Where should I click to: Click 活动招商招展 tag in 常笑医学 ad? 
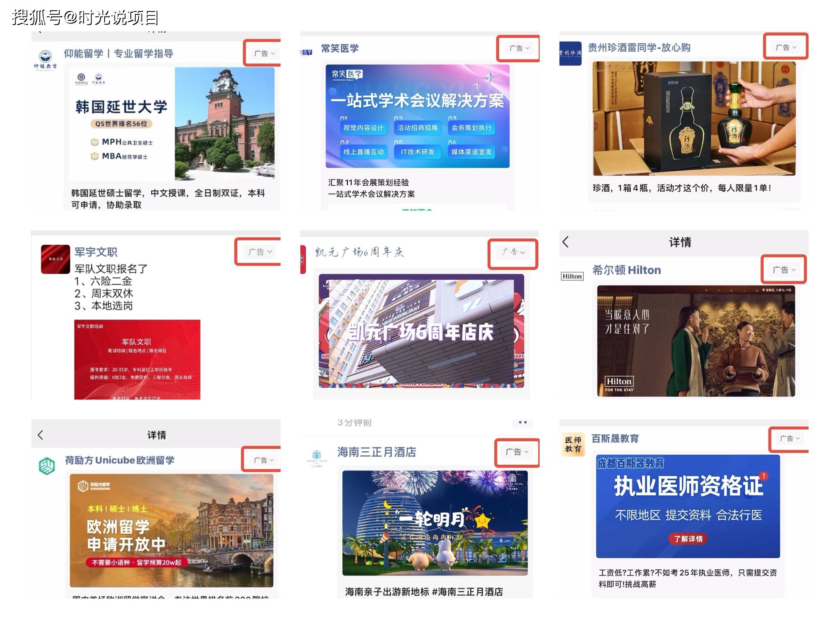coord(418,128)
